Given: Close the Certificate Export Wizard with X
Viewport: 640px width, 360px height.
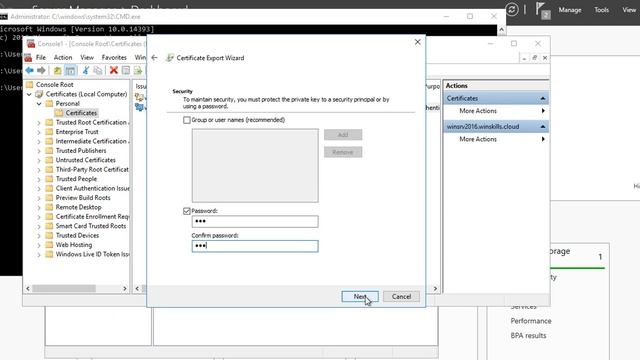Looking at the screenshot, I should click(x=417, y=42).
